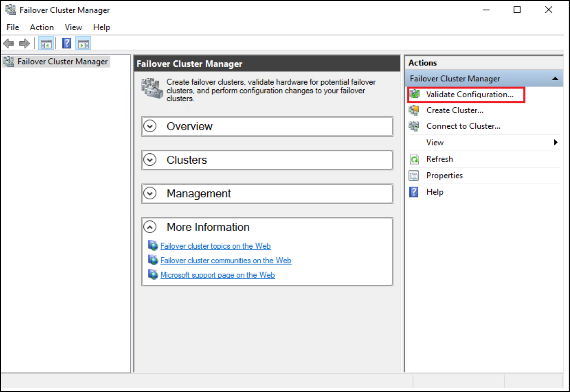Minimize the Failover Cluster Manager window

(x=486, y=10)
